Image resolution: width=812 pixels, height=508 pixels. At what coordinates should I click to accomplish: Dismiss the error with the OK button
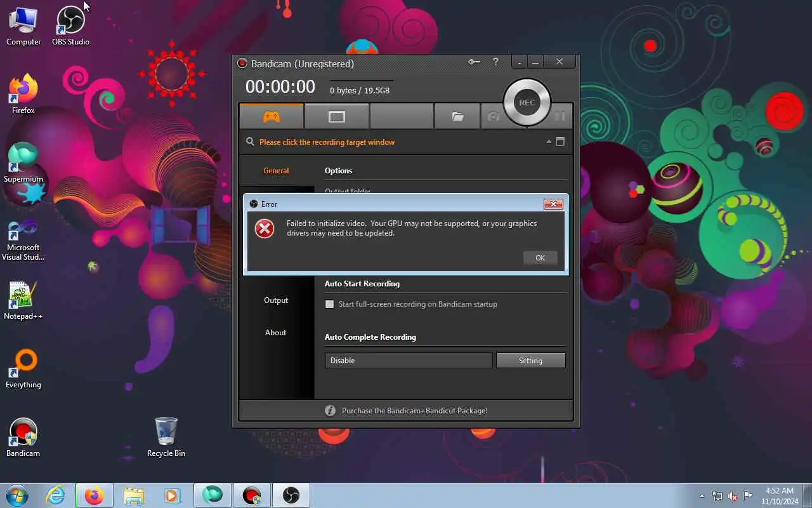pos(540,258)
